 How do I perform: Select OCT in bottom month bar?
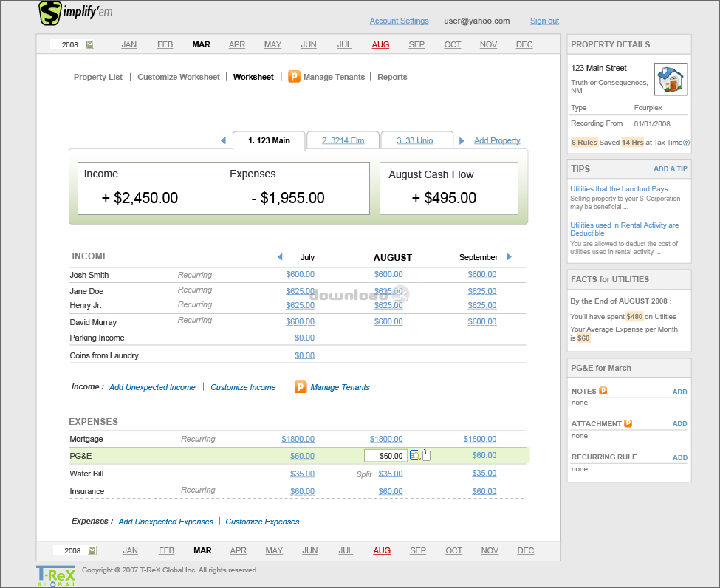pyautogui.click(x=453, y=550)
